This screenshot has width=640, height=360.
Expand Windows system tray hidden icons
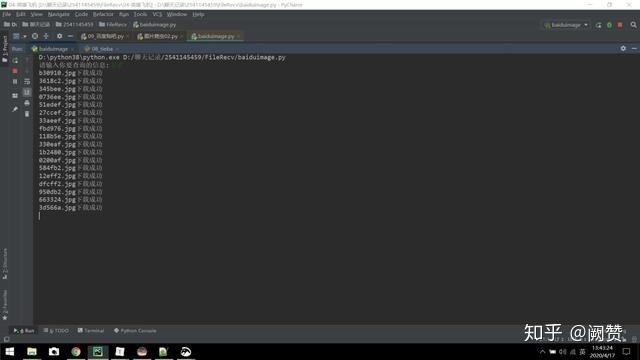[x=542, y=351]
